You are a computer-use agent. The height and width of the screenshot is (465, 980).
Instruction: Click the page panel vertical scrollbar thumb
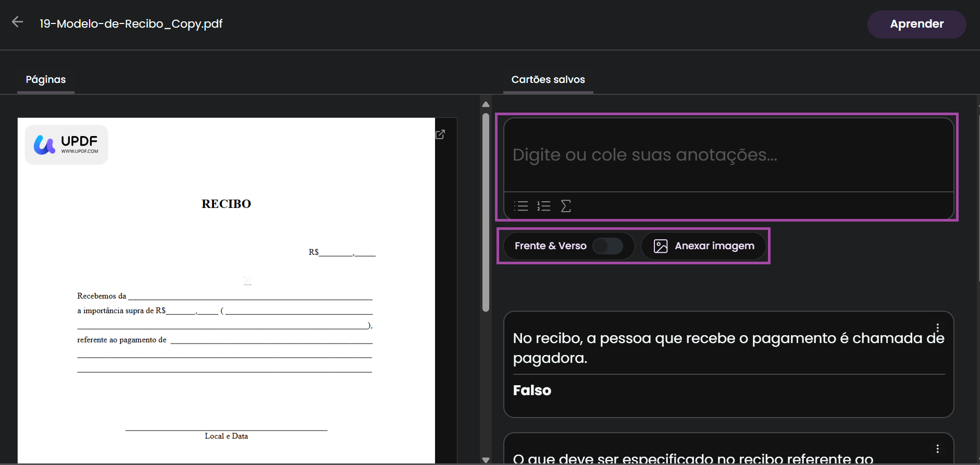point(486,213)
